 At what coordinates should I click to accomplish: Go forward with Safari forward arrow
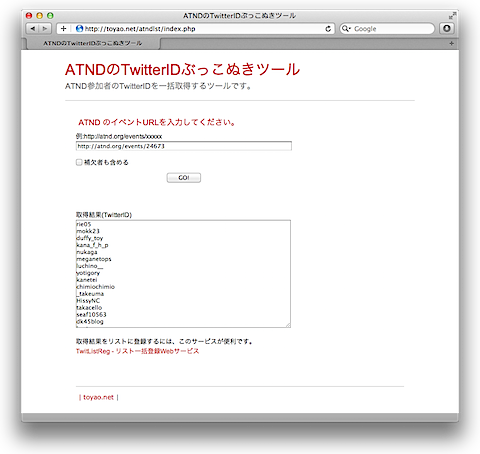[x=45, y=29]
